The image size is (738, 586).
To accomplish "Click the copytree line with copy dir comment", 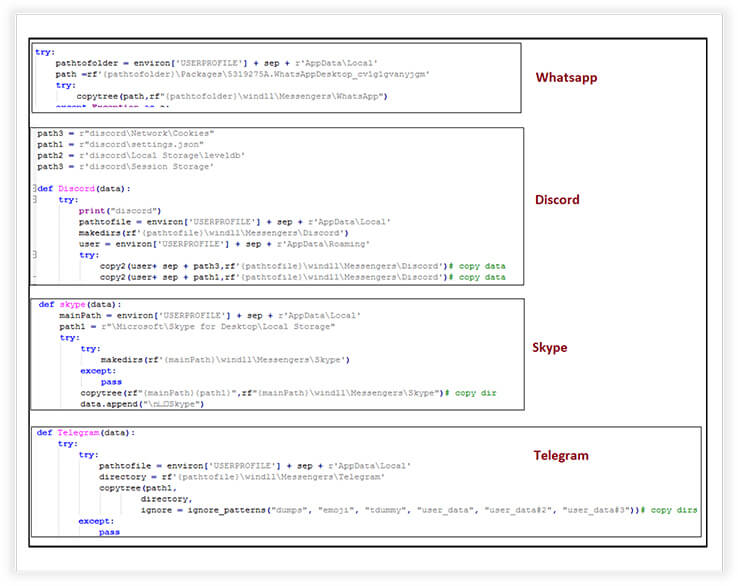I will [x=288, y=393].
